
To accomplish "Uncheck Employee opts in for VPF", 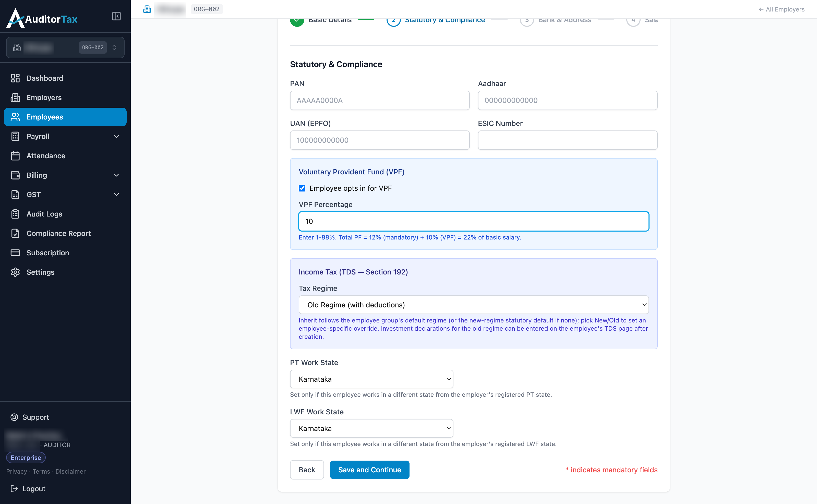I will [302, 188].
